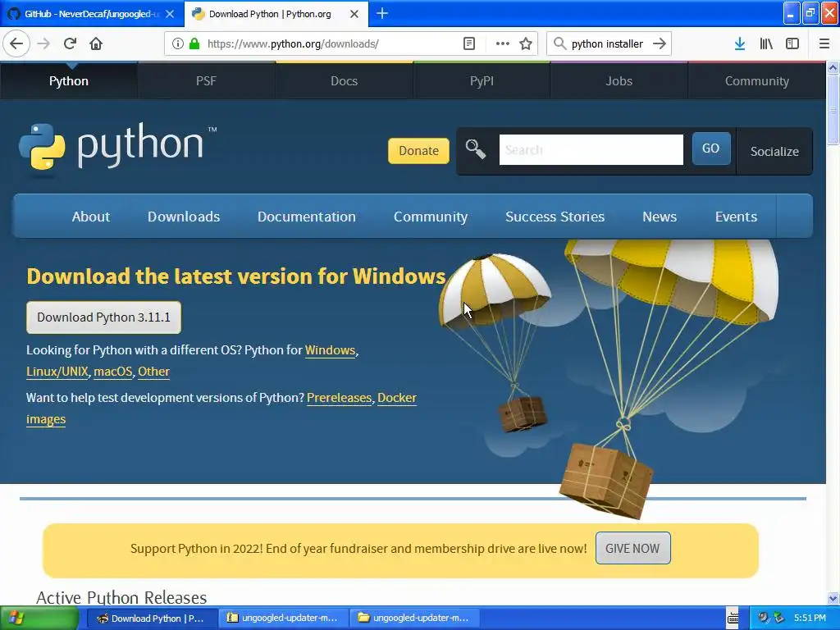
Task: Click the URL address bar
Action: [x=331, y=44]
